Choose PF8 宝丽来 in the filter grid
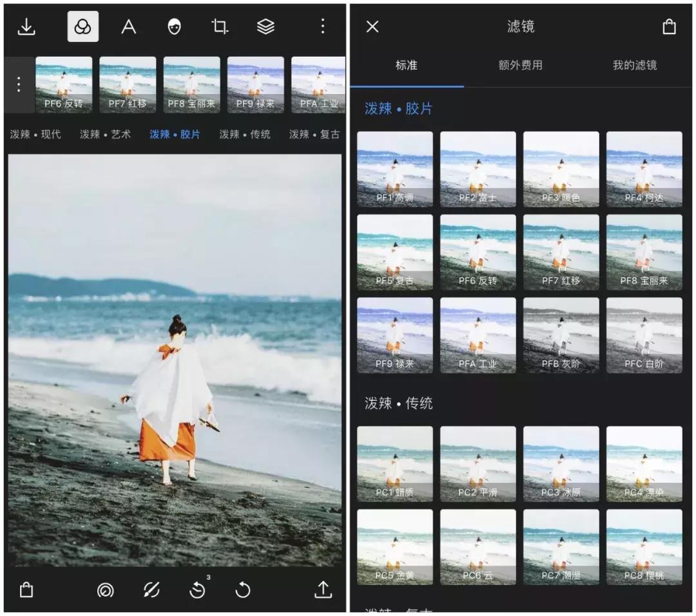 pyautogui.click(x=644, y=252)
